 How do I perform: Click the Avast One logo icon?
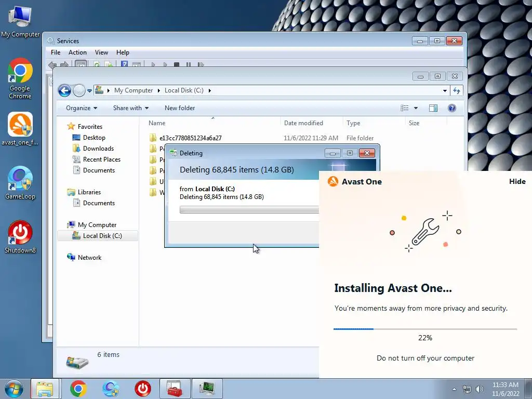tap(333, 181)
